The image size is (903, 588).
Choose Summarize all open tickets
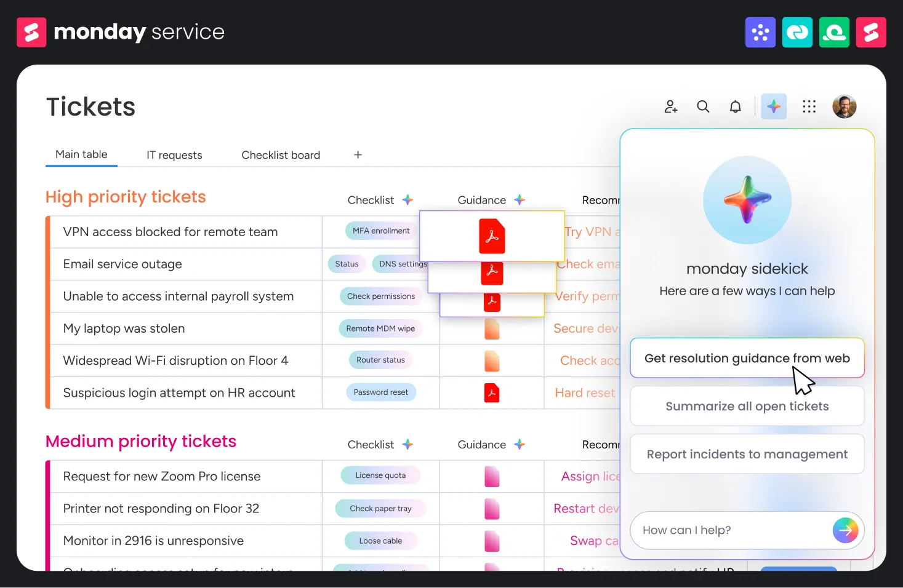[747, 406]
